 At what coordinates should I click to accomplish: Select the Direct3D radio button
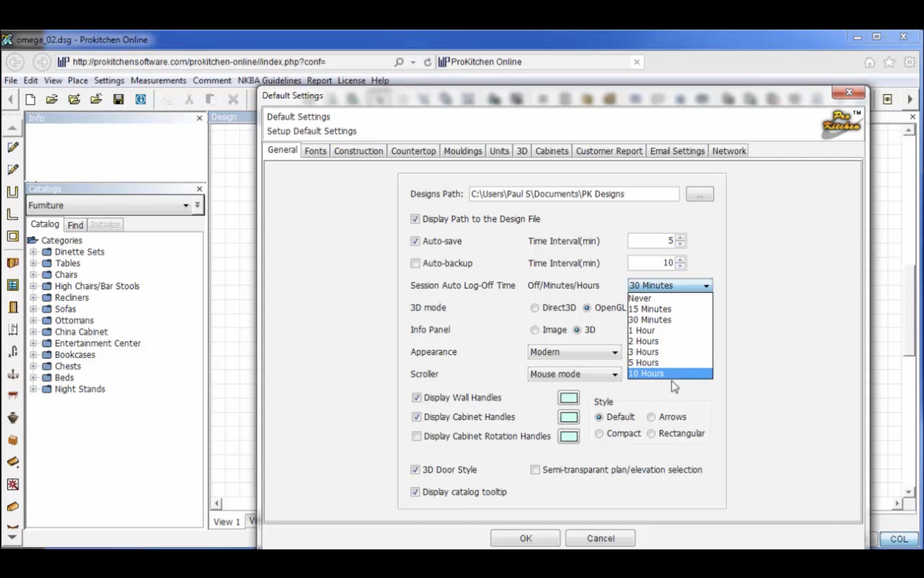click(535, 308)
